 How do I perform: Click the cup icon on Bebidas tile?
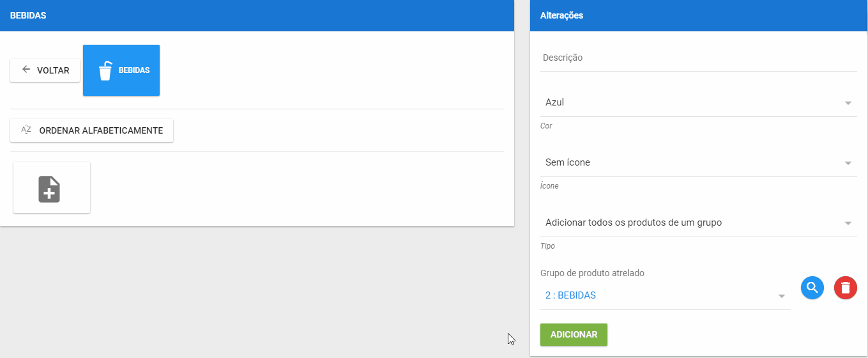click(x=105, y=70)
